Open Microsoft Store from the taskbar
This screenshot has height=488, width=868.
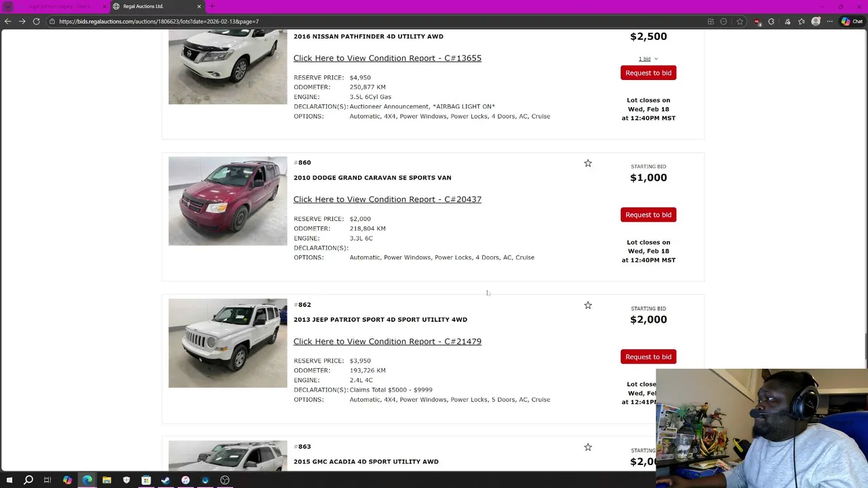tap(146, 480)
